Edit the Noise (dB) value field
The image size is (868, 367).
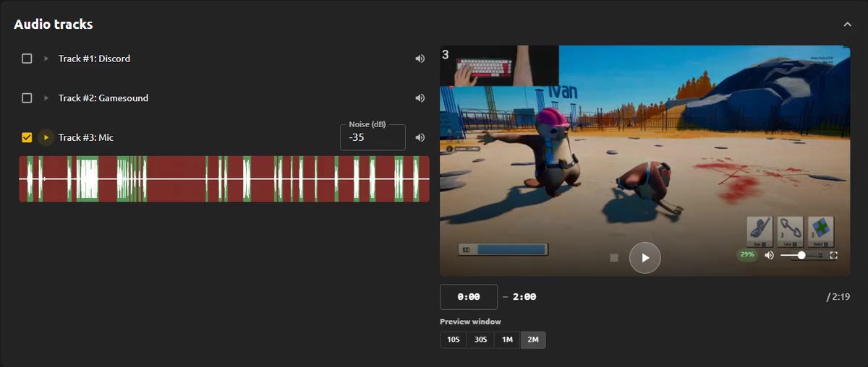click(x=373, y=137)
